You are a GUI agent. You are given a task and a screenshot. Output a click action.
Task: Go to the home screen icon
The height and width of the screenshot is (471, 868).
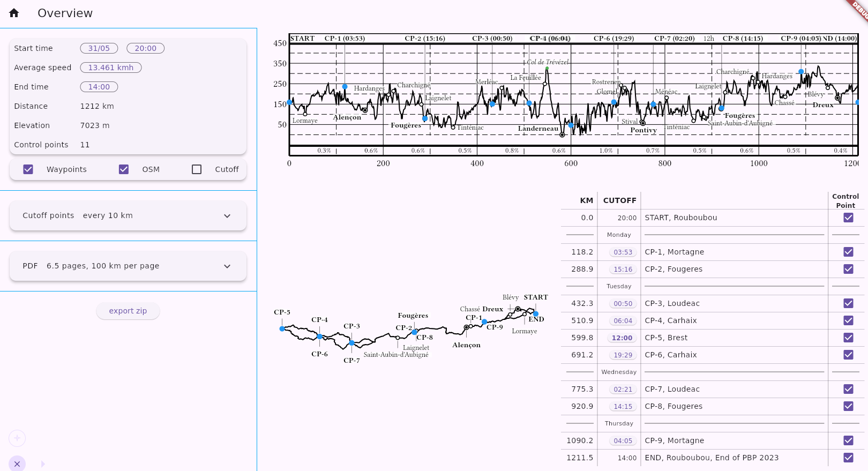14,13
